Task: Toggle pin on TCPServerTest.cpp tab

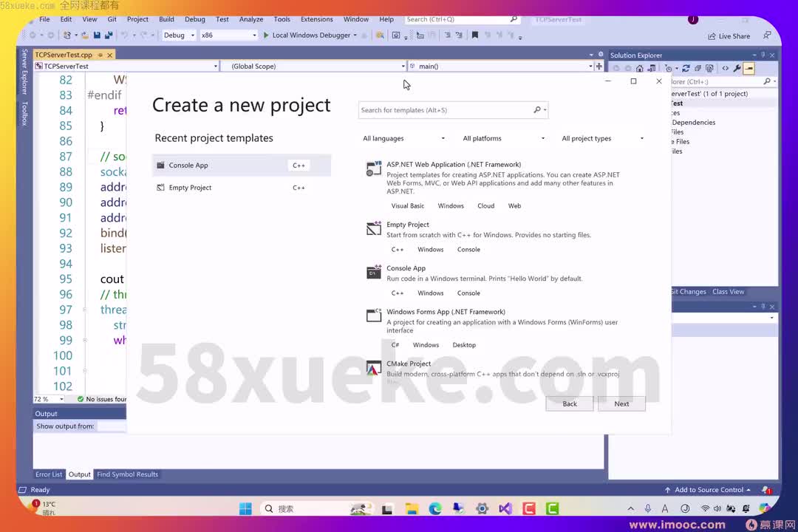Action: click(100, 55)
